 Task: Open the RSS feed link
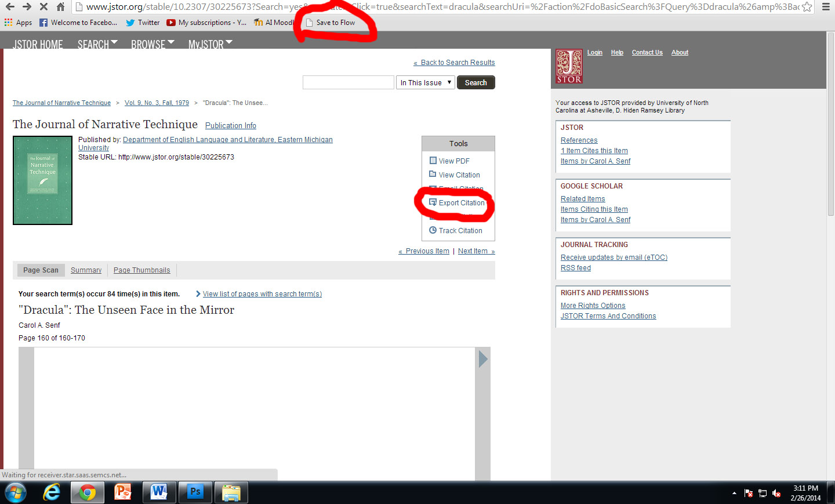[576, 268]
